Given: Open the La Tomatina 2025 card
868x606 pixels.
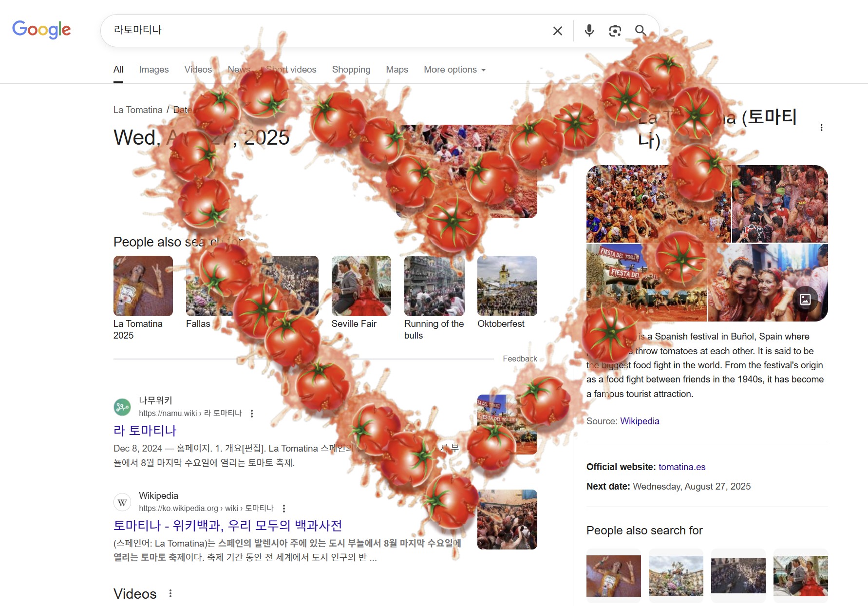Looking at the screenshot, I should click(x=143, y=298).
